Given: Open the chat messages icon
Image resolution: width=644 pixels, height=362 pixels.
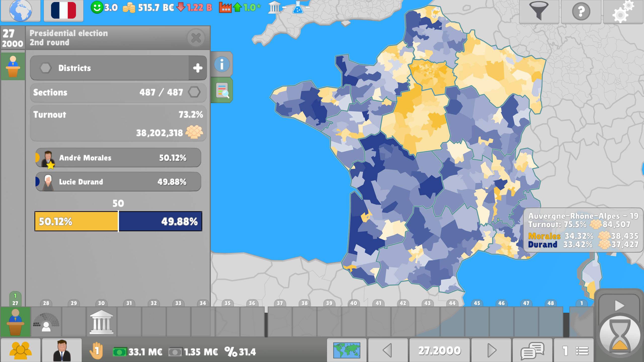Looking at the screenshot, I should 532,350.
